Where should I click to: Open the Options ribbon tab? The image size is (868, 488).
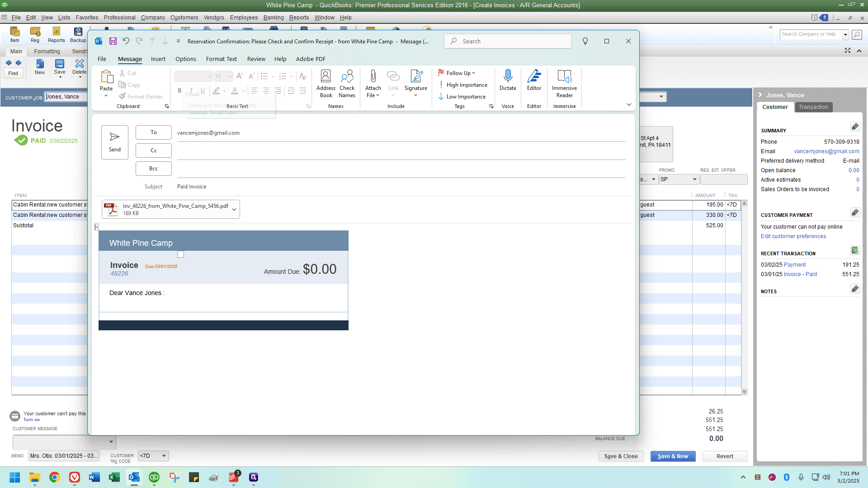click(x=186, y=59)
